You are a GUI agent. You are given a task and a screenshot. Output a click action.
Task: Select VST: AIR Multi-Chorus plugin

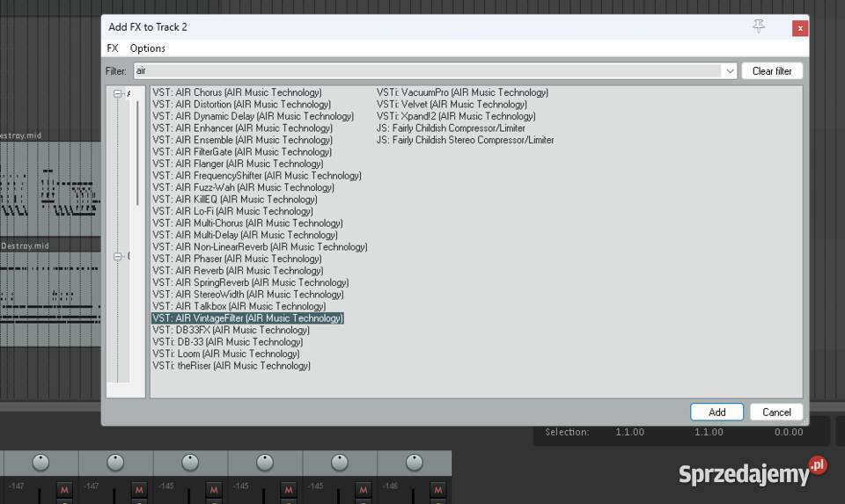pos(247,223)
